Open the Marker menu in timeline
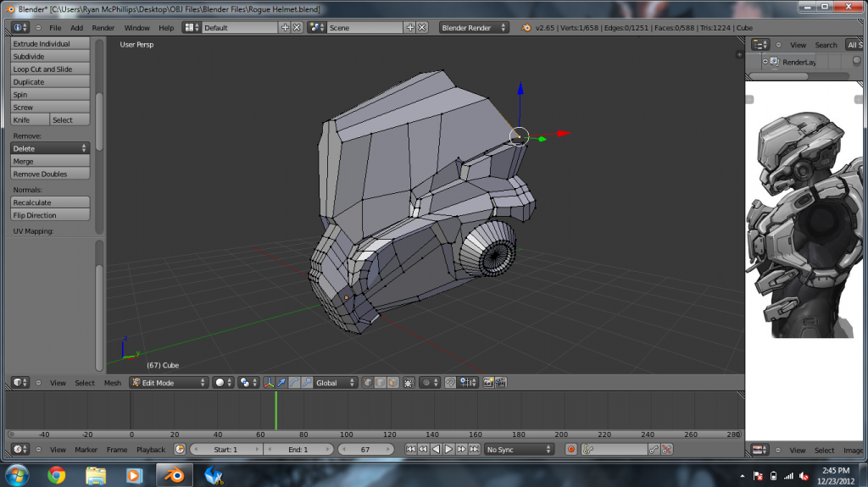Image resolution: width=868 pixels, height=487 pixels. tap(86, 450)
